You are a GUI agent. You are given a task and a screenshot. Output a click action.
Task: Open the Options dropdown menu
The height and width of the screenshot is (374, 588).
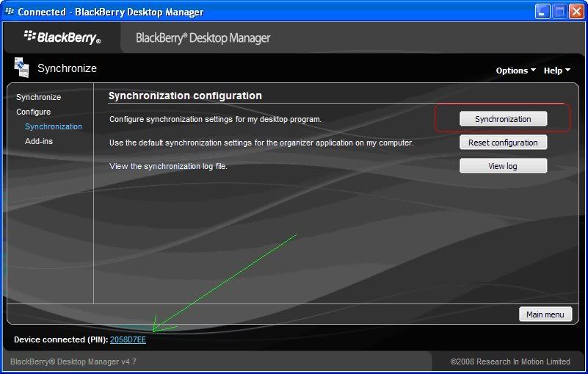pos(515,71)
